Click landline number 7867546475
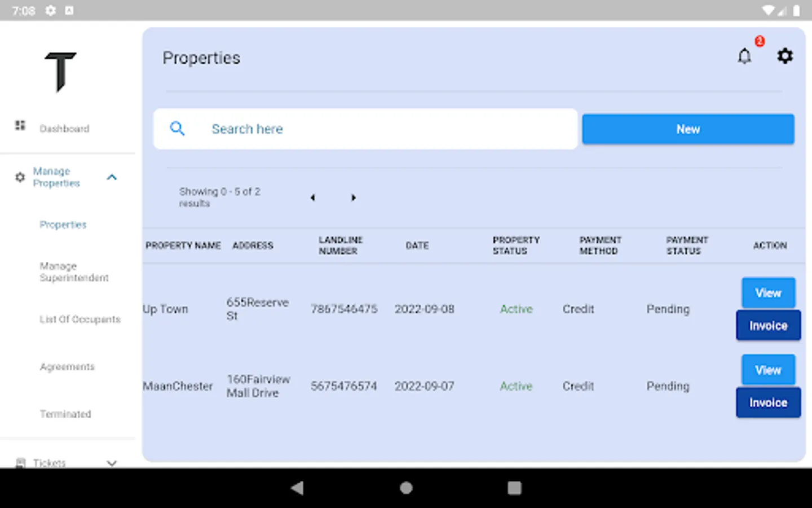The image size is (812, 508). click(344, 309)
